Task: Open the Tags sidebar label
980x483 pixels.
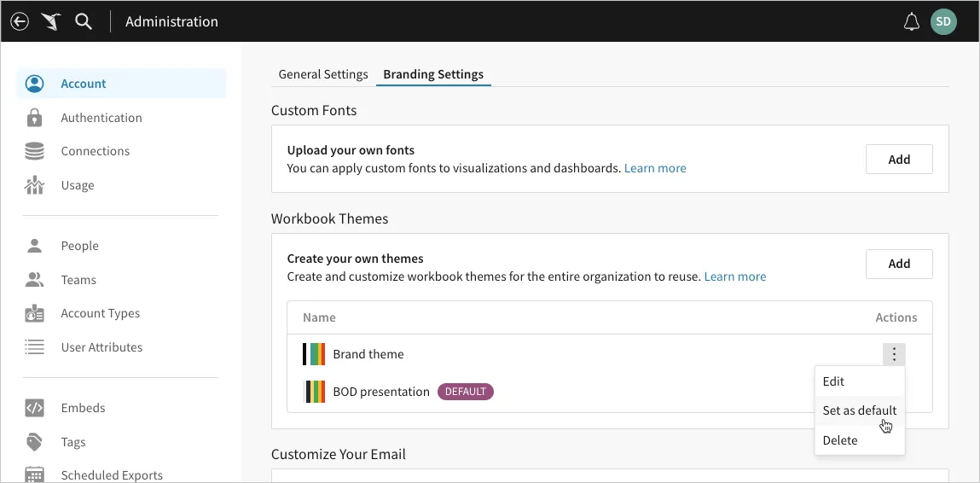Action: pos(73,442)
